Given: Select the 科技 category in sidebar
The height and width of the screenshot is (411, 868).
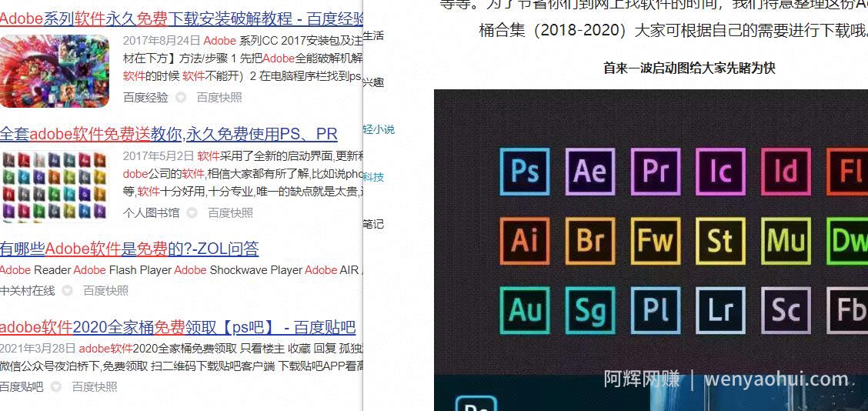Looking at the screenshot, I should point(374,177).
